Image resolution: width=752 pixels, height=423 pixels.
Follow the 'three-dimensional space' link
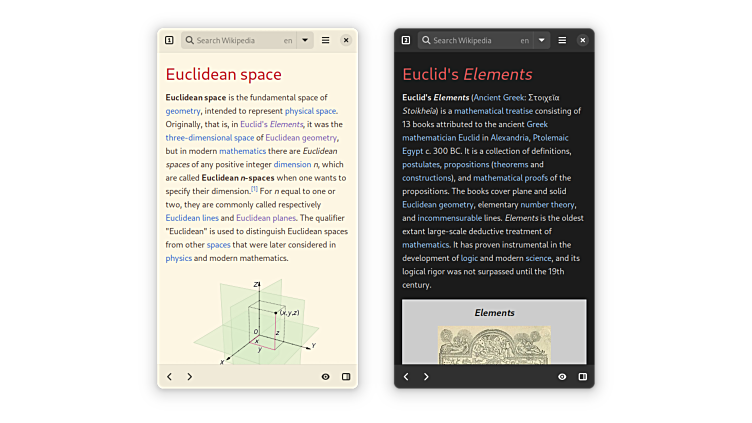[x=210, y=137]
